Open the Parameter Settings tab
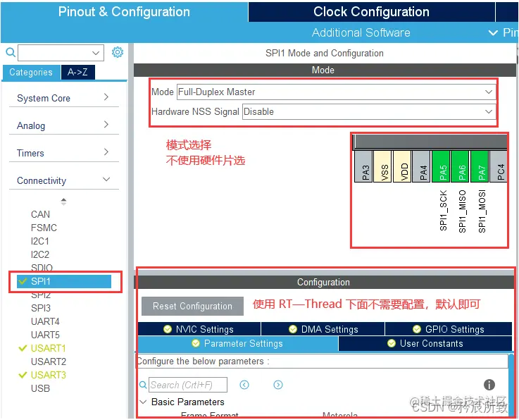The width and height of the screenshot is (519, 420). tap(237, 343)
